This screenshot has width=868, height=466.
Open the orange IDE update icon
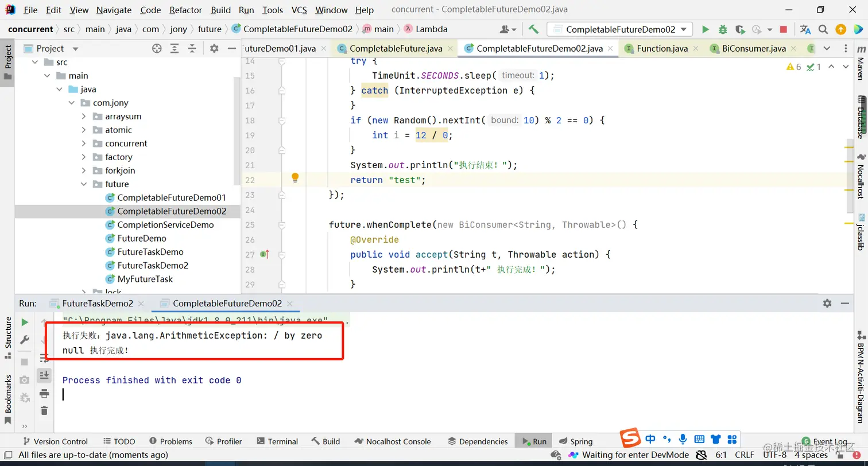click(840, 29)
